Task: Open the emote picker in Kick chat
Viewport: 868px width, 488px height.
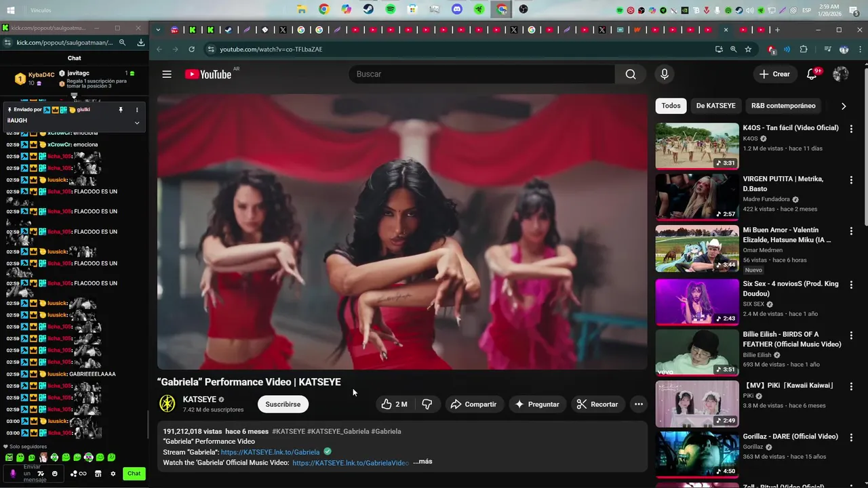Action: tap(55, 474)
